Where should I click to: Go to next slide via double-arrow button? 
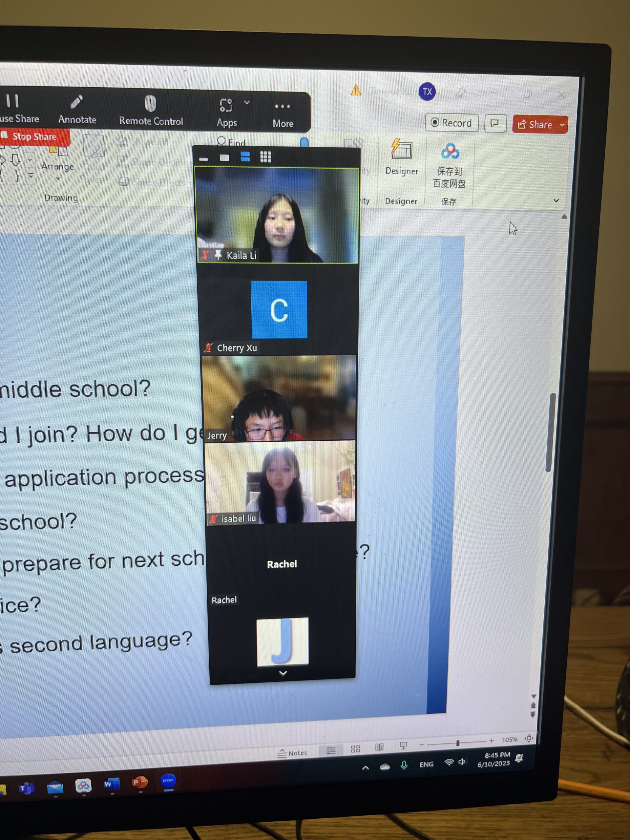tap(533, 715)
